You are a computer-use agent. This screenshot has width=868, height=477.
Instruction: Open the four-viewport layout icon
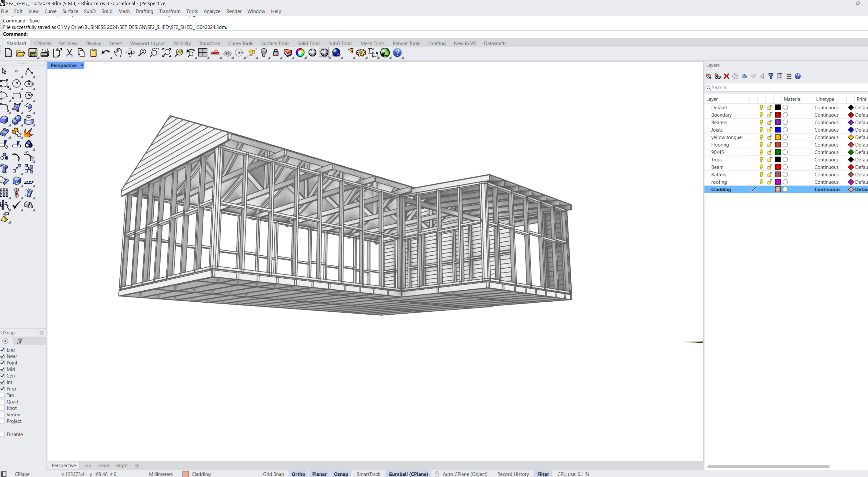click(202, 53)
